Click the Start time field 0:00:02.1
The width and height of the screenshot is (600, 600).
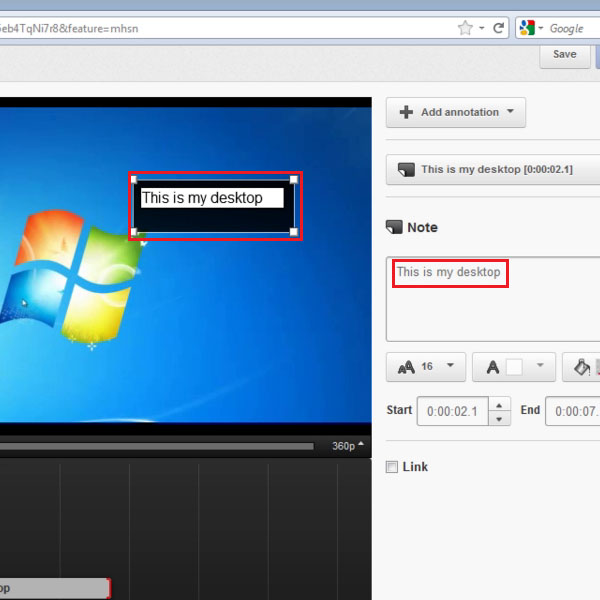point(453,411)
